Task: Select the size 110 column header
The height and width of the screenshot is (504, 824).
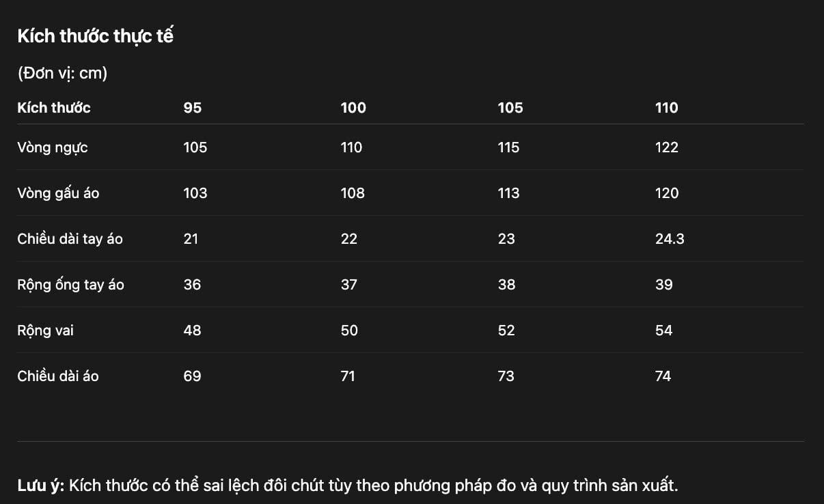Action: pyautogui.click(x=666, y=107)
